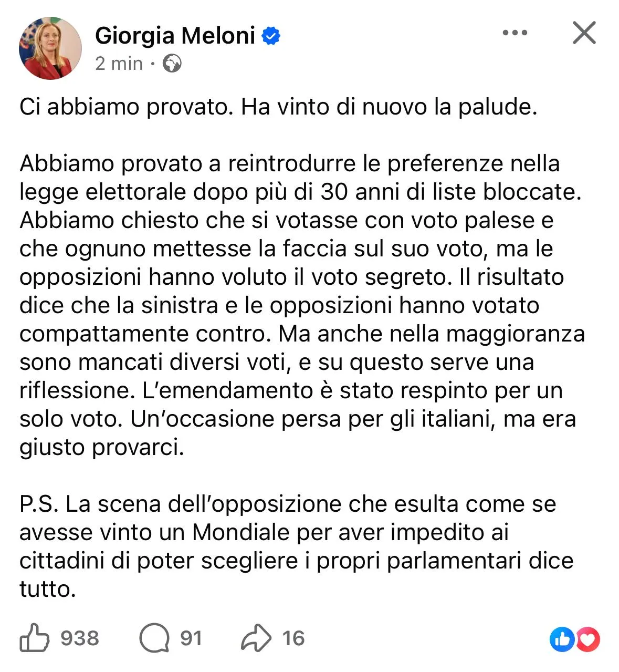This screenshot has height=672, width=619.
Task: Open the Giorgia Meloni profile name link
Action: tap(175, 36)
